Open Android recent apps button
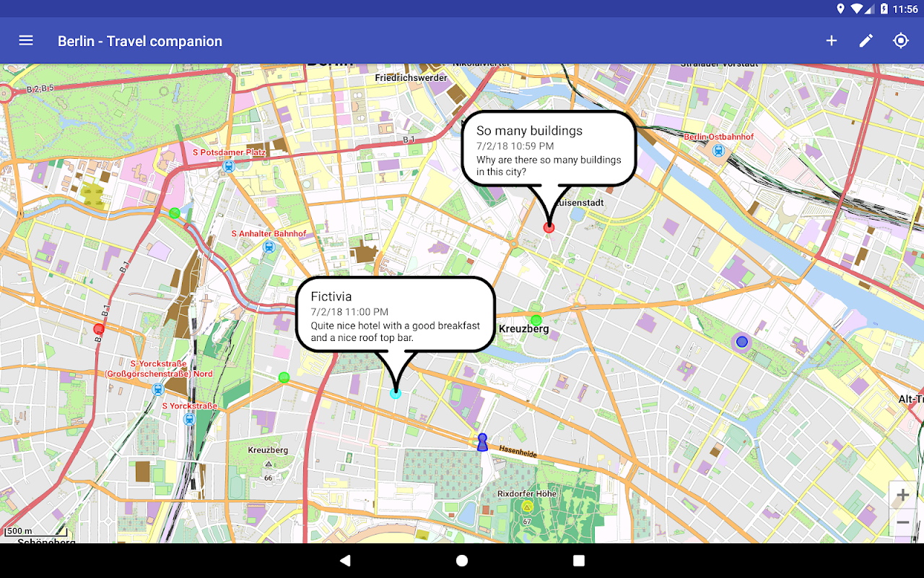The height and width of the screenshot is (578, 924). [579, 561]
